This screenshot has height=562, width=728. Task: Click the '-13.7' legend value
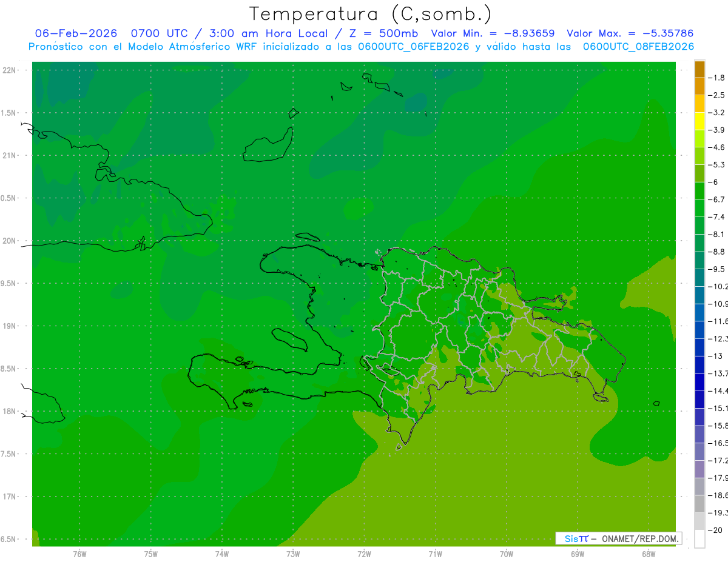719,373
